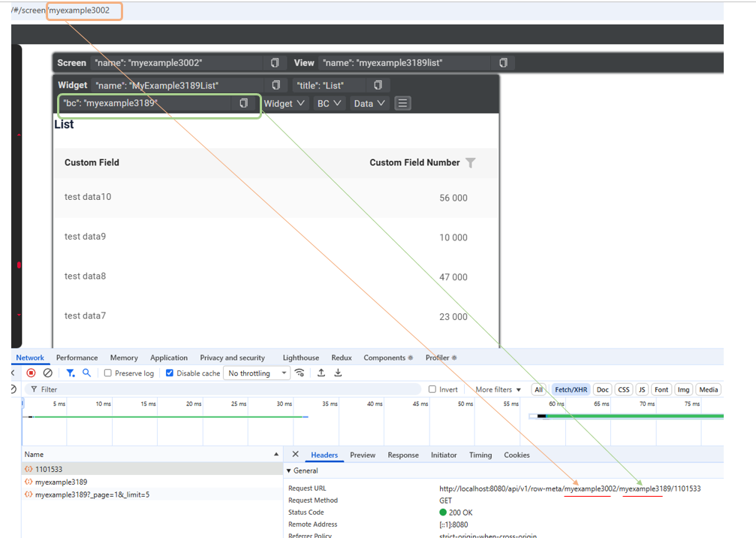Copy the Screen name value
Image resolution: width=756 pixels, height=538 pixels.
(x=275, y=63)
